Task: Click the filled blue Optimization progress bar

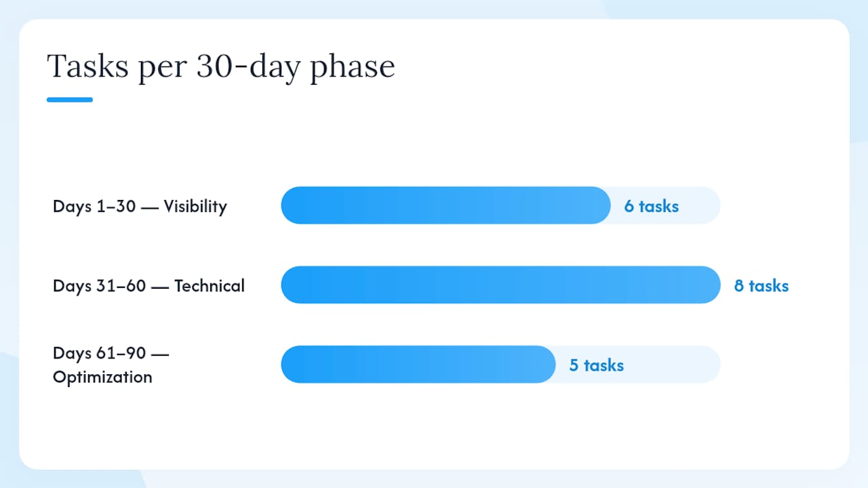Action: (x=418, y=365)
